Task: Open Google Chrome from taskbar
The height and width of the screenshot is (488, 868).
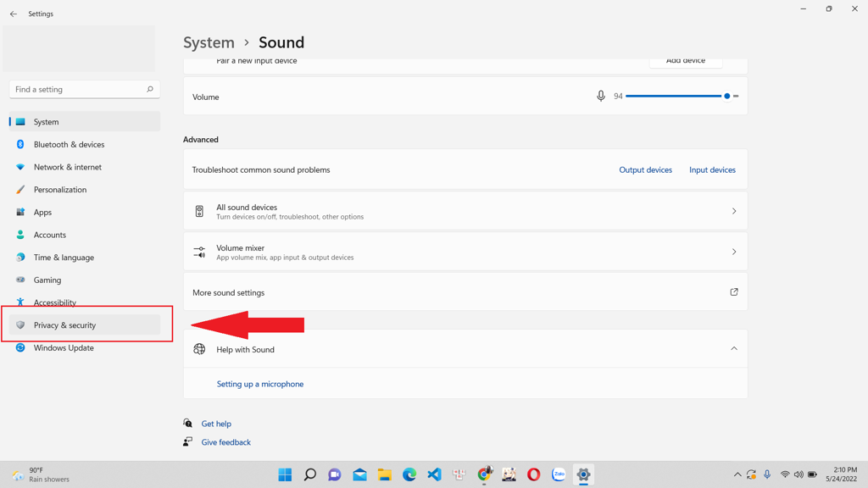Action: [484, 474]
